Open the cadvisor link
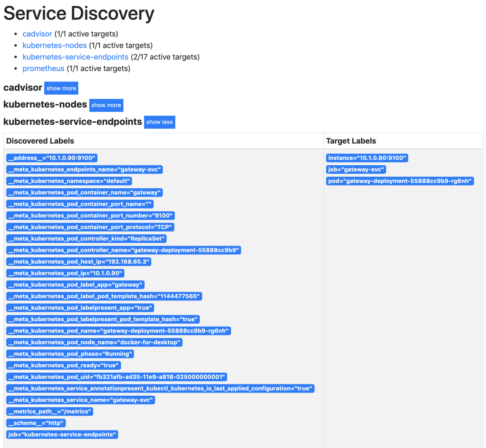The image size is (486, 448). pos(37,34)
